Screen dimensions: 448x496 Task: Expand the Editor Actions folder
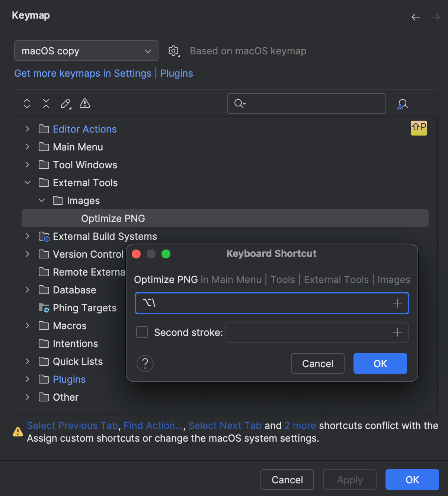click(x=27, y=129)
